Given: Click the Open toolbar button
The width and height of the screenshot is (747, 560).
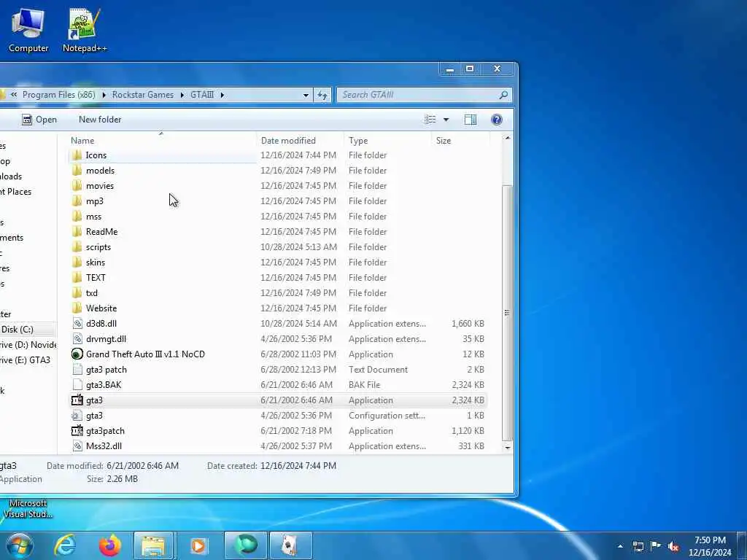Looking at the screenshot, I should (39, 120).
